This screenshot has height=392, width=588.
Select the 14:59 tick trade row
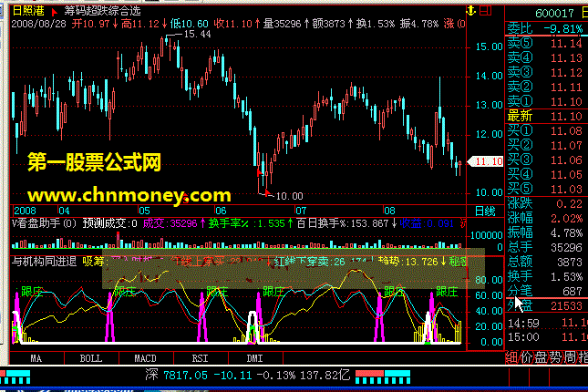(x=546, y=323)
